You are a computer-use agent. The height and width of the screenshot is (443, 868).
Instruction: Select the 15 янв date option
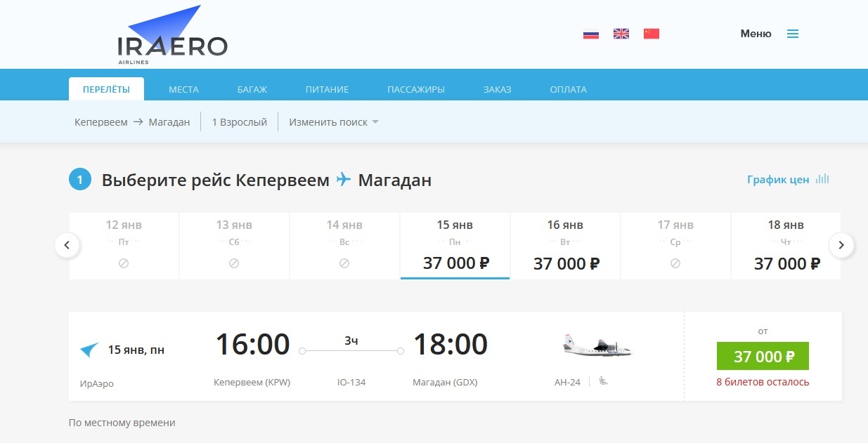tap(455, 246)
